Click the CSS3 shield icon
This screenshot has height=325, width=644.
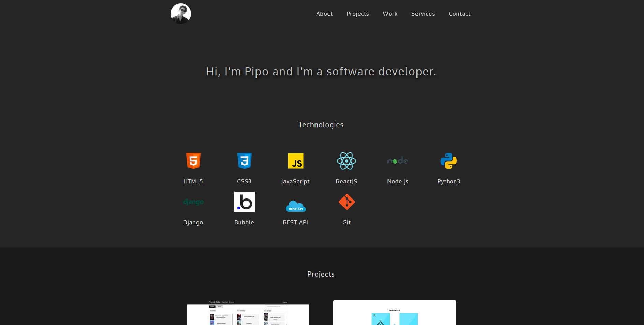[x=244, y=161]
